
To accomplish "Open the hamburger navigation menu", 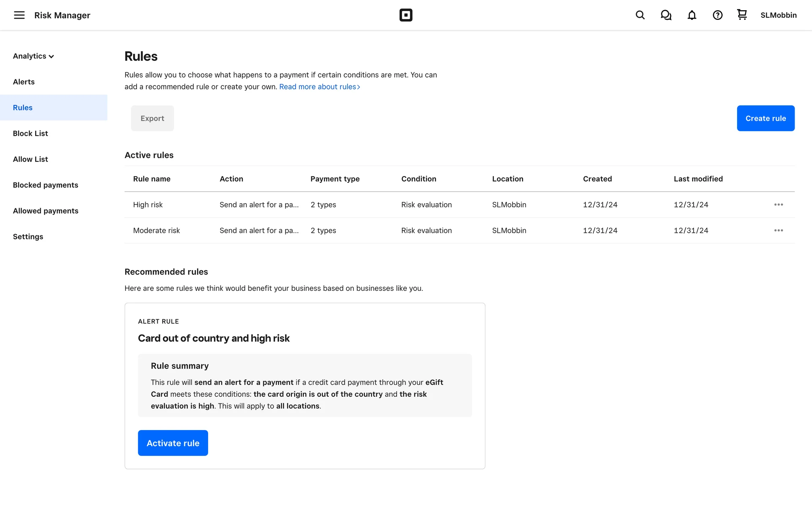I will point(19,15).
